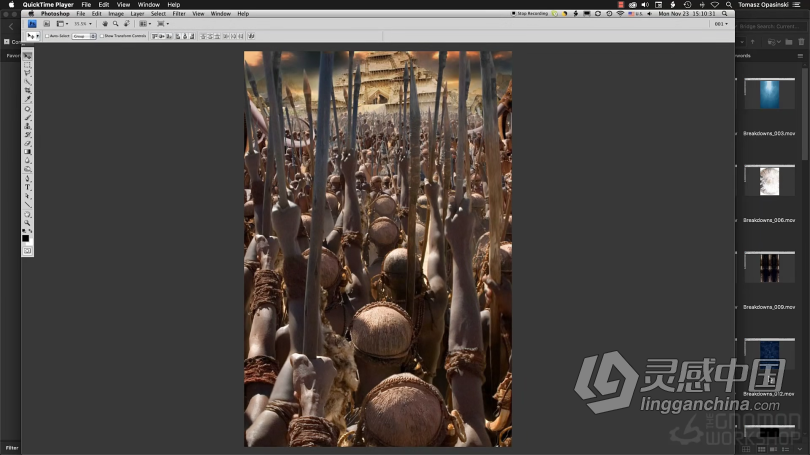
Task: Click the Zoom tool in the application bar
Action: point(116,24)
